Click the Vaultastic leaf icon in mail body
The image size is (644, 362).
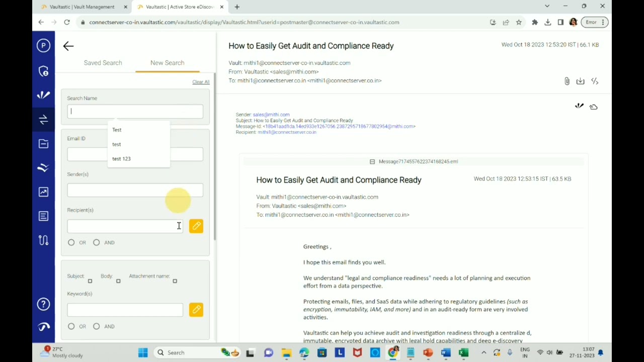click(x=579, y=106)
